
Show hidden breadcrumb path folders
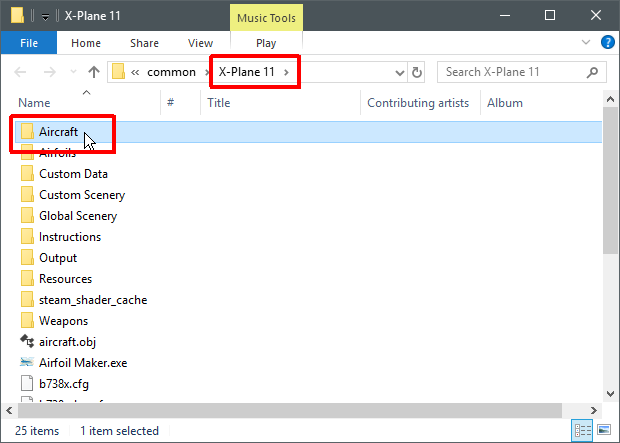coord(135,72)
